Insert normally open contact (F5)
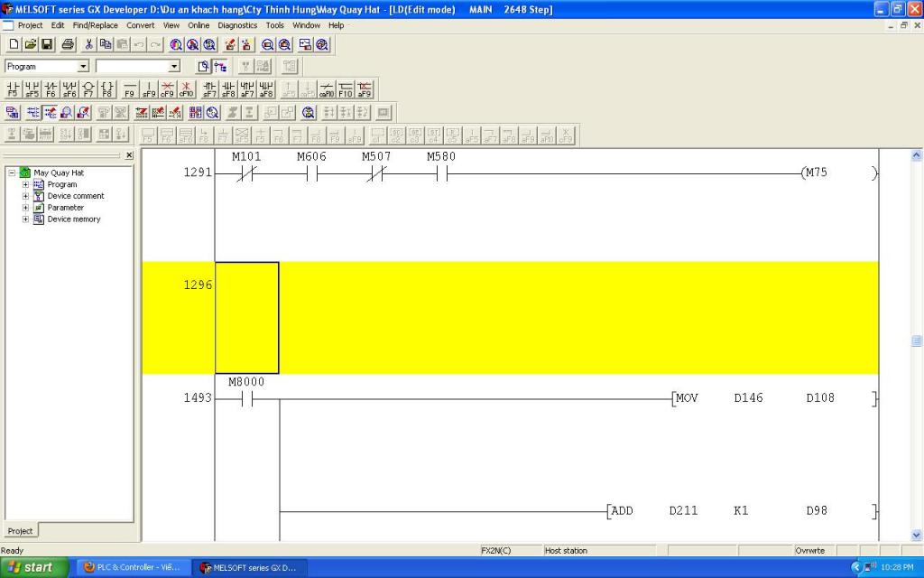 13,89
